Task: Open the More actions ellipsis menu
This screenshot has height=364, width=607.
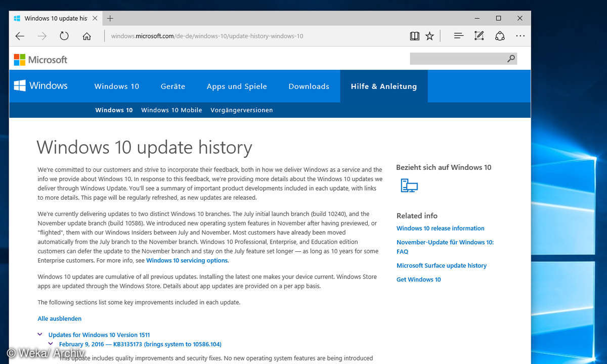Action: pyautogui.click(x=520, y=36)
